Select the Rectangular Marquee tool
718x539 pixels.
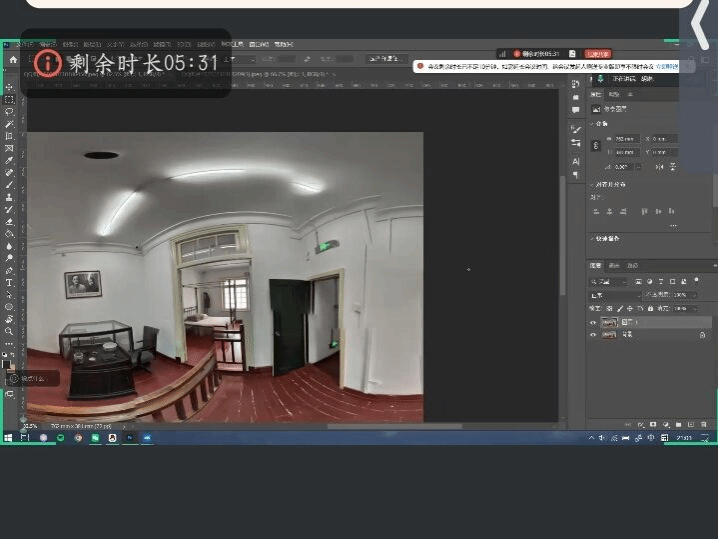point(9,100)
